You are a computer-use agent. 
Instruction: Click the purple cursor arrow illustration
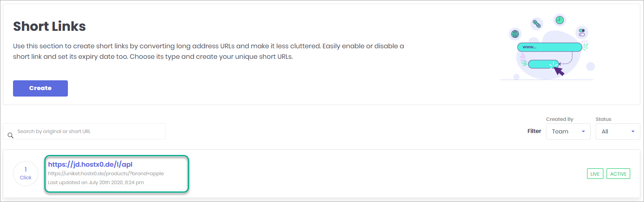pos(559,71)
